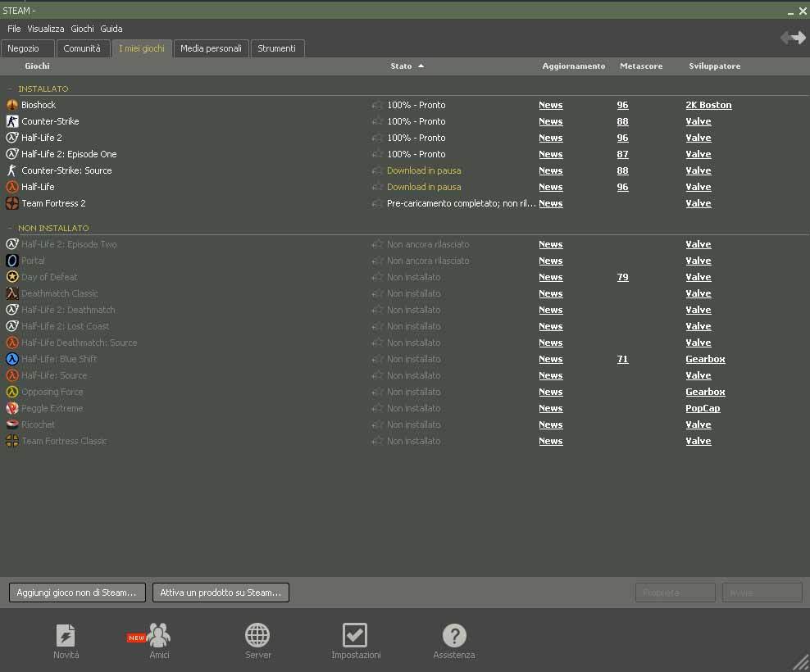Open the PopCap developer link
This screenshot has height=672, width=810.
click(x=703, y=408)
